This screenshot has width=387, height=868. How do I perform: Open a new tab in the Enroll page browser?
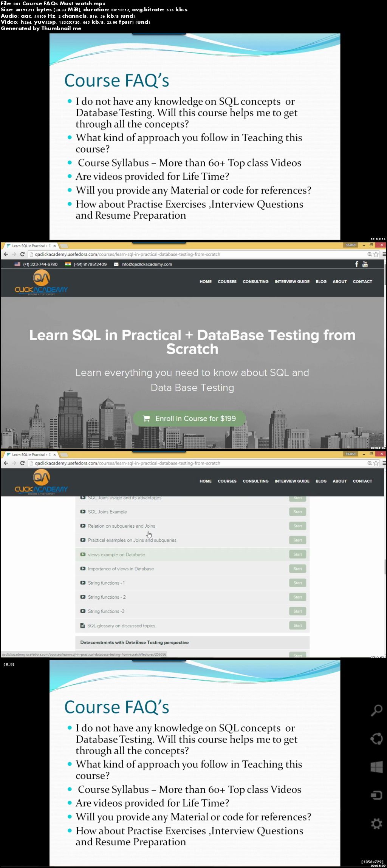(x=64, y=246)
